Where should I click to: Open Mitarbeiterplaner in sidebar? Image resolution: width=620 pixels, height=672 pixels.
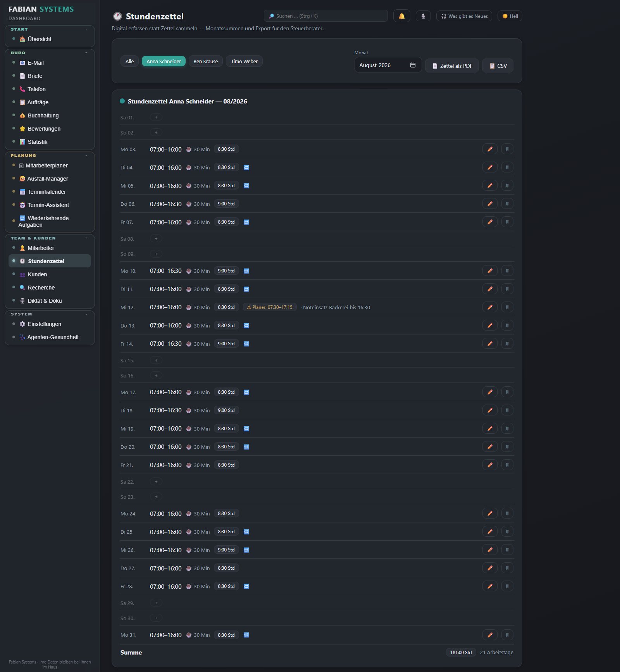[50, 165]
